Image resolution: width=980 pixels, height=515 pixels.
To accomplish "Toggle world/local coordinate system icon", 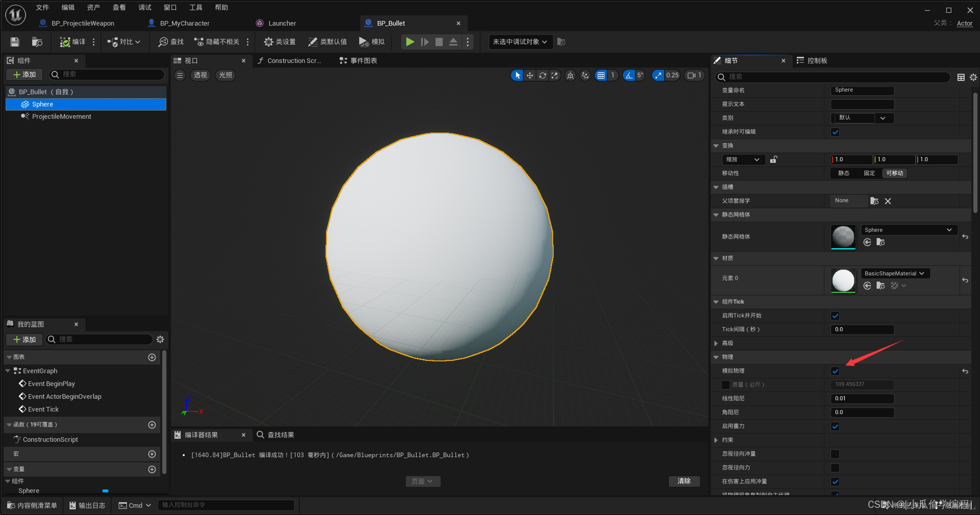I will 570,75.
